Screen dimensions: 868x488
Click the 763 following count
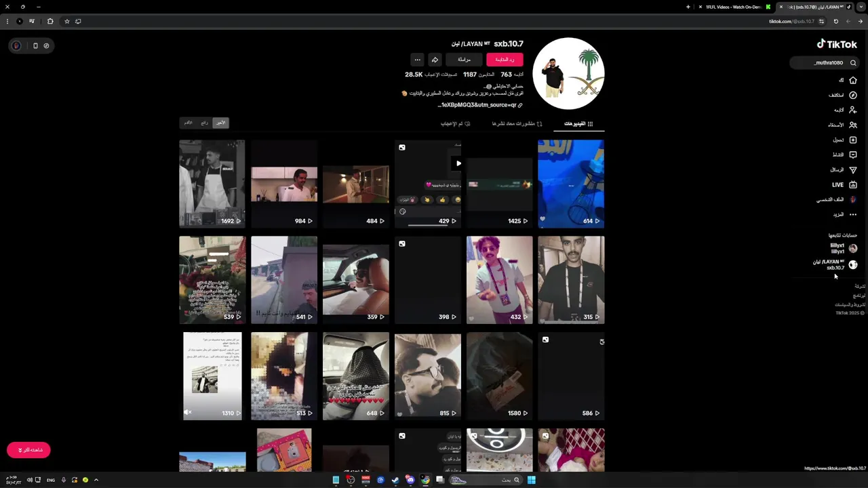512,75
